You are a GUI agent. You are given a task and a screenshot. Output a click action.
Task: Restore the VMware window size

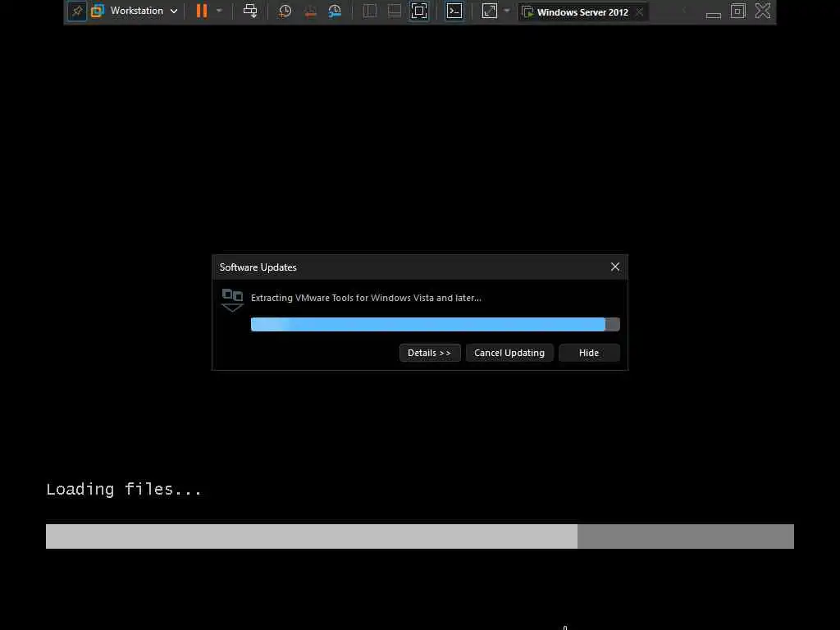point(737,11)
